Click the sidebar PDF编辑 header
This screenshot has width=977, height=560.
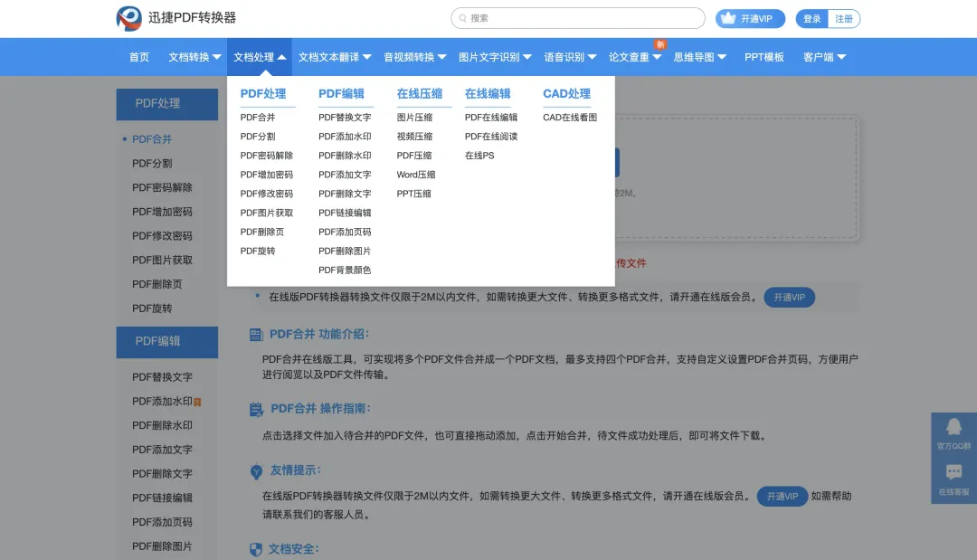coord(167,342)
